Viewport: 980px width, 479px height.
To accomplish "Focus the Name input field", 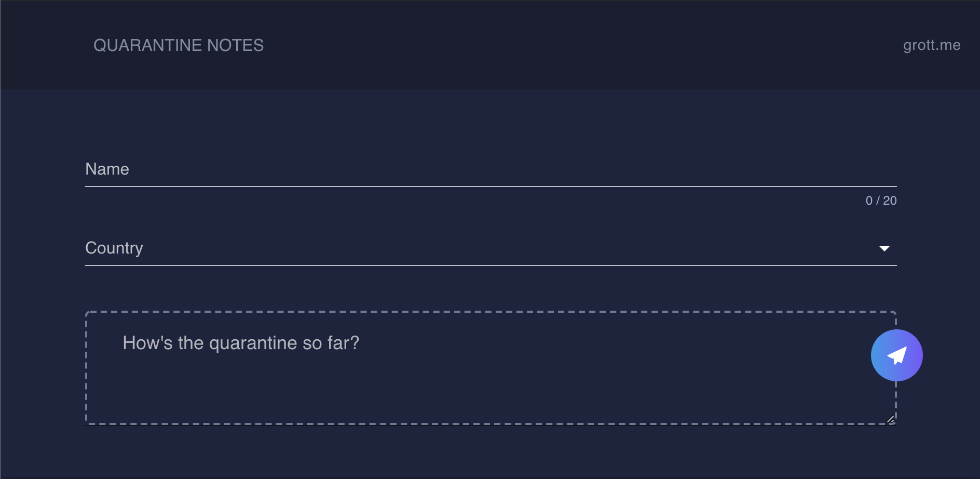I will [491, 169].
